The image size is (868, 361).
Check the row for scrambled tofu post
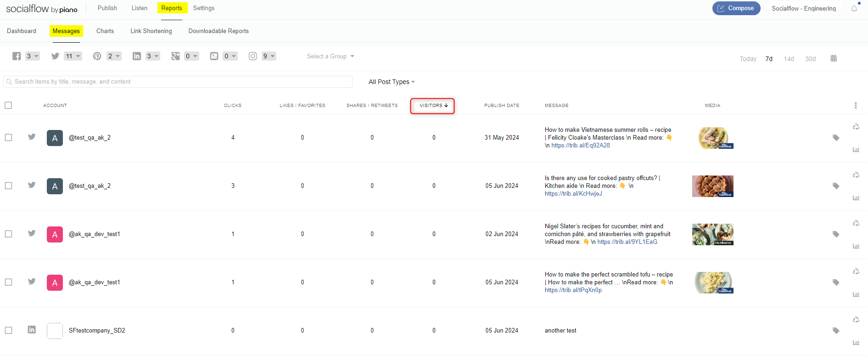pos(8,282)
